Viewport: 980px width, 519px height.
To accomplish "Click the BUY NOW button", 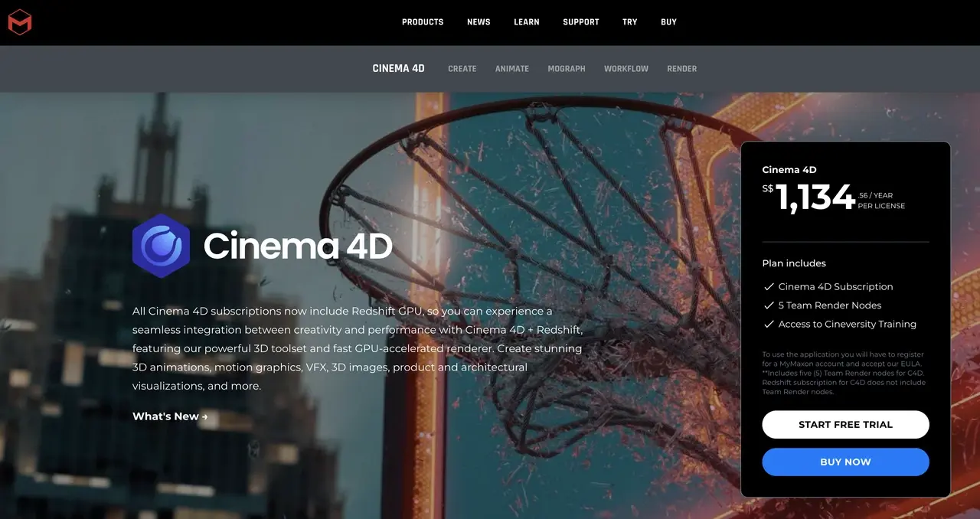I will pyautogui.click(x=846, y=462).
